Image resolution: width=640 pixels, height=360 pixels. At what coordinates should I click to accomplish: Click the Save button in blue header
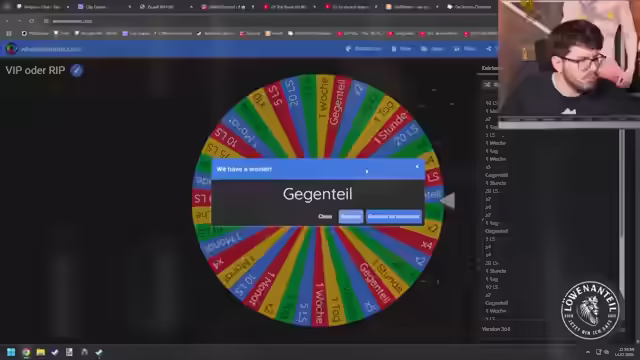pyautogui.click(x=465, y=49)
